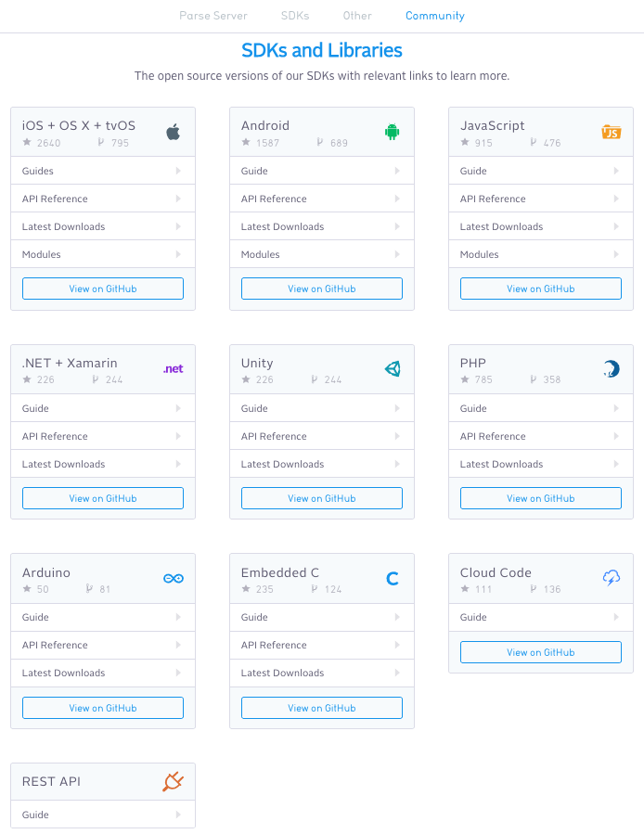Click the Embedded C letter icon
This screenshot has height=834, width=644.
click(x=393, y=578)
